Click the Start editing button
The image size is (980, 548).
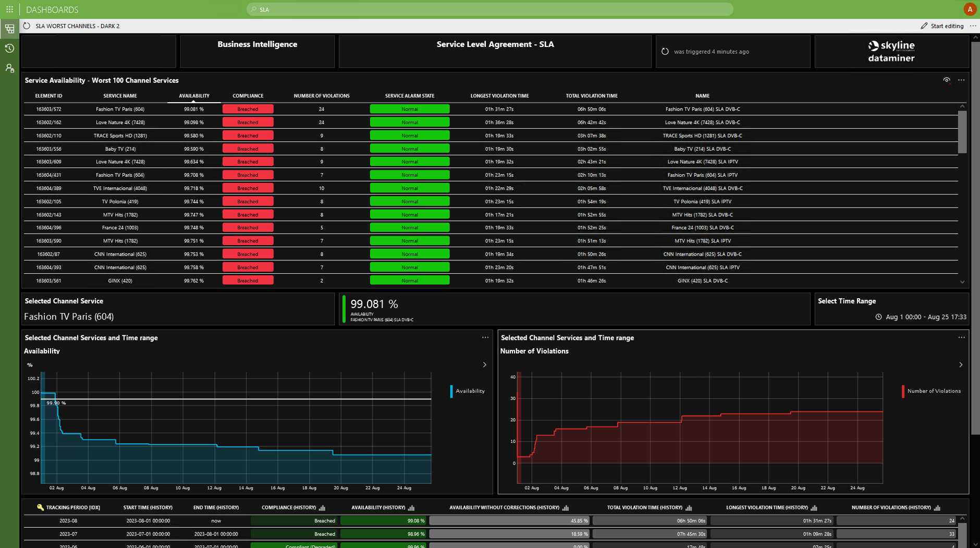tap(942, 26)
